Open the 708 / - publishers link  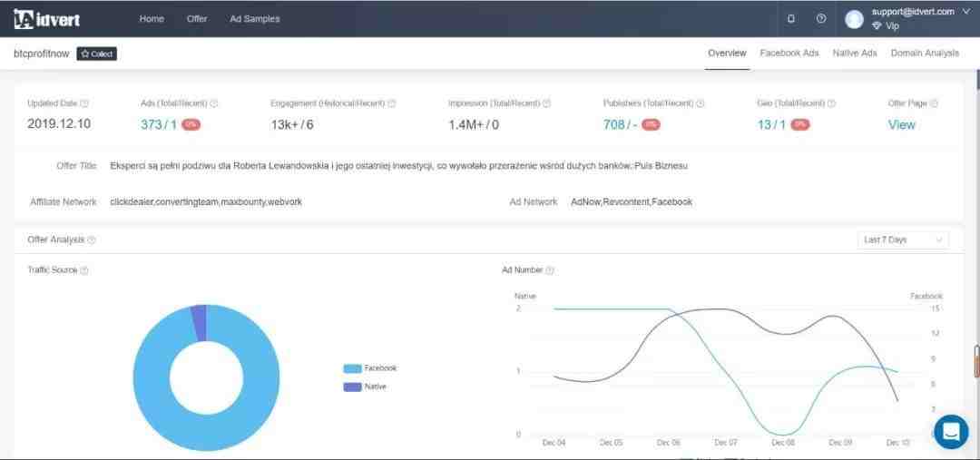click(x=620, y=124)
